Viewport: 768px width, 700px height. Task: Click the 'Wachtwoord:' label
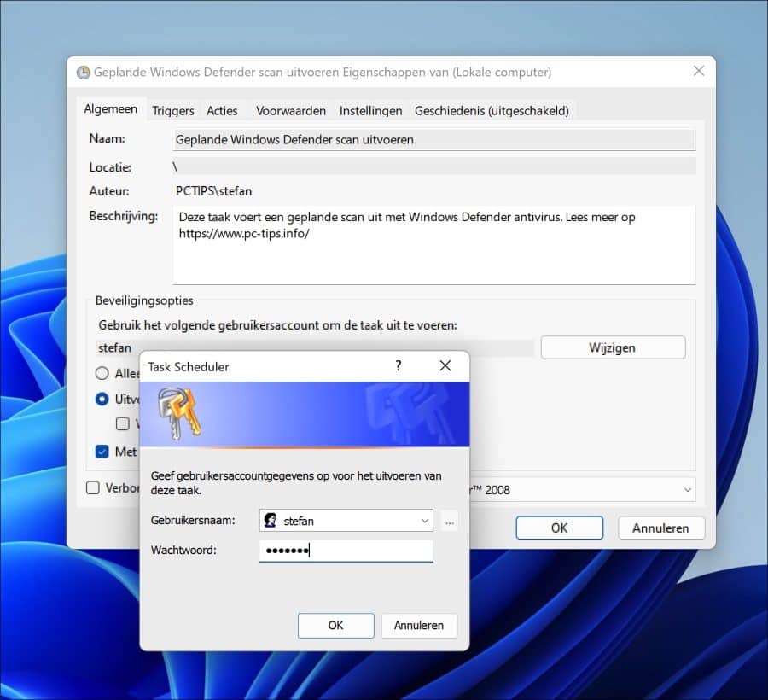coord(183,550)
